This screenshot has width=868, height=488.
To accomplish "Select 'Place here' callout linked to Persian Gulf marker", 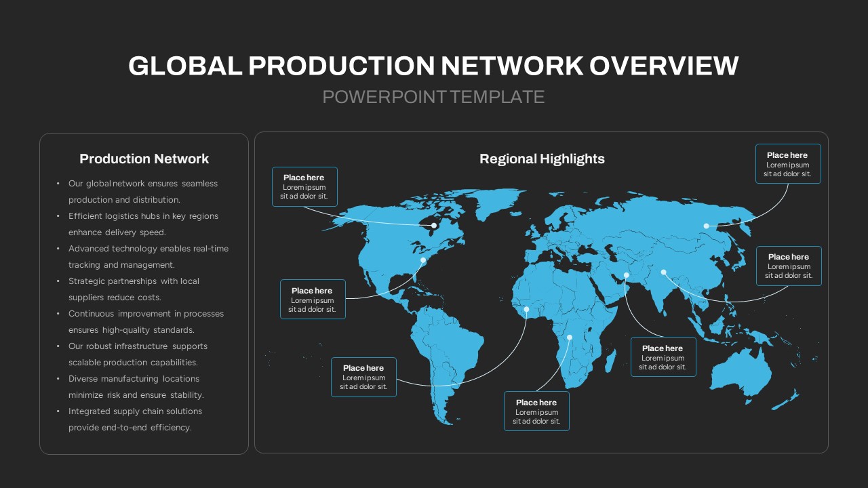I will pyautogui.click(x=663, y=357).
